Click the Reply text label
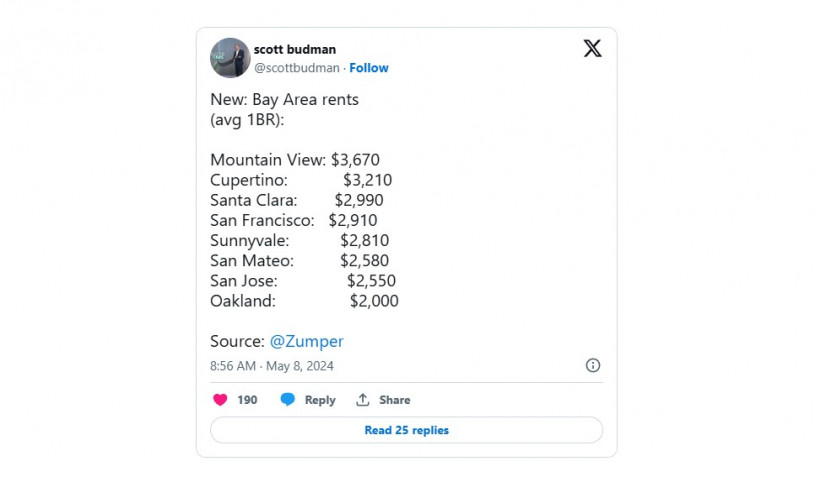Viewport: 815px width, 477px height. 320,400
